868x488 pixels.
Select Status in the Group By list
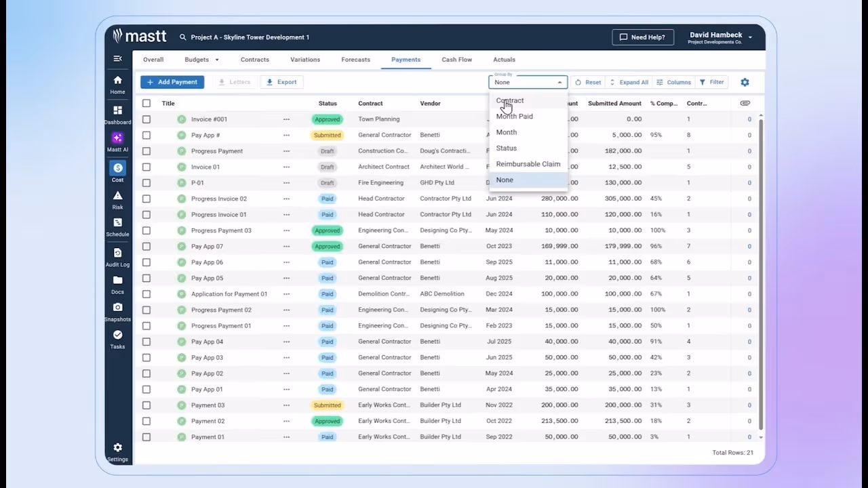coord(506,148)
